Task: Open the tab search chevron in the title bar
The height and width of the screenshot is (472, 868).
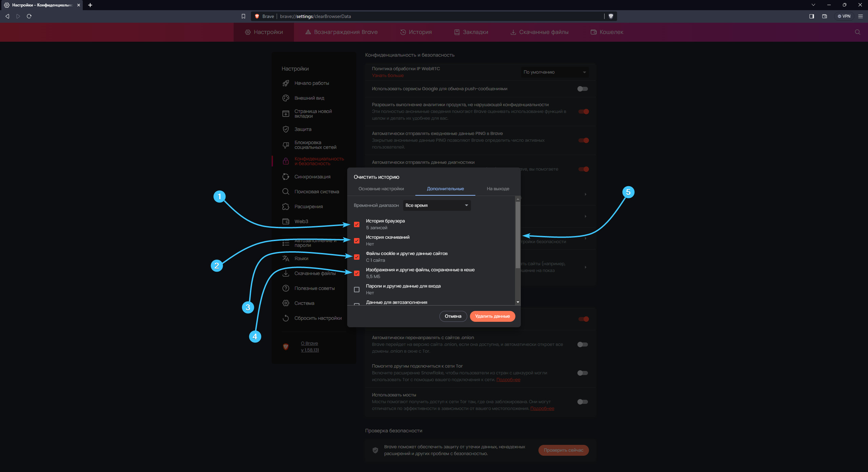Action: (x=813, y=5)
